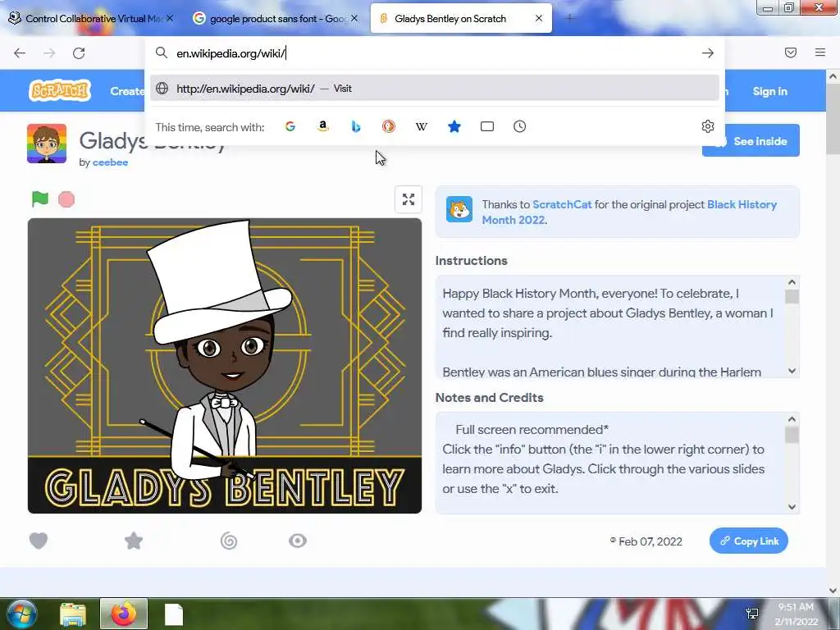Click the Notes and Credits scrollbar thumb
The width and height of the screenshot is (840, 630).
point(792,435)
